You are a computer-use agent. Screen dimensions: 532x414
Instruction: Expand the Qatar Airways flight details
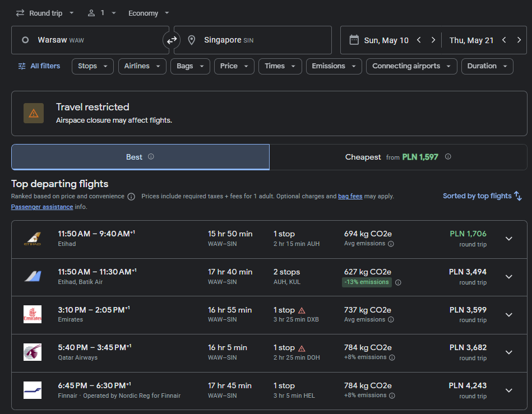point(509,352)
